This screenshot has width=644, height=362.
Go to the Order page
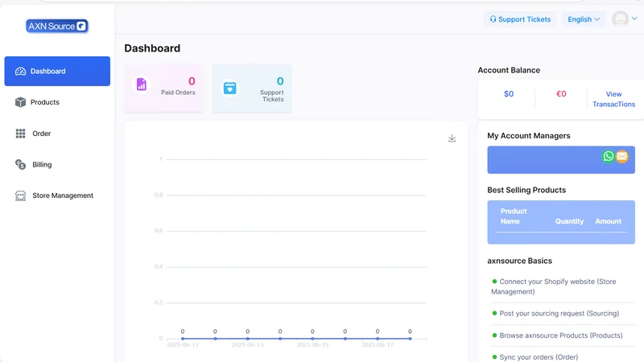tap(42, 134)
